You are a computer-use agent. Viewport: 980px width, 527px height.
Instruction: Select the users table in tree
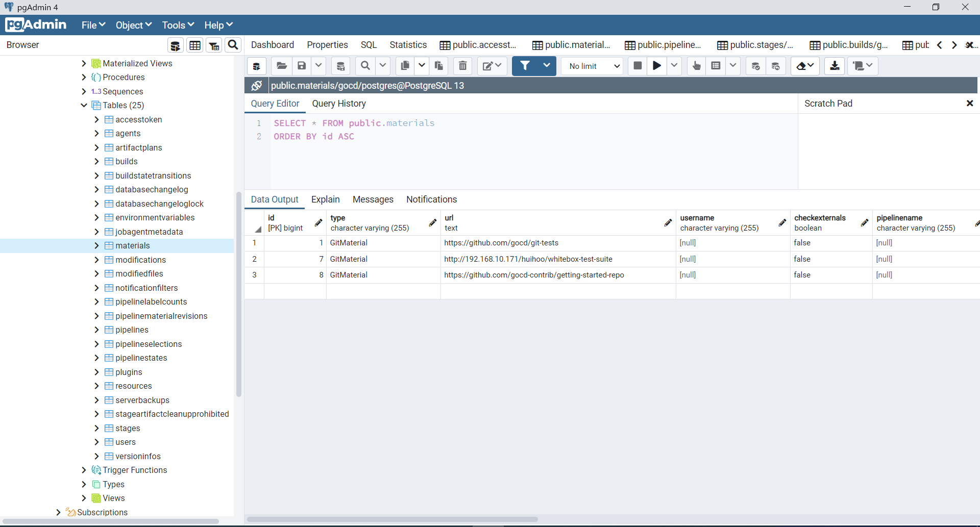coord(126,442)
